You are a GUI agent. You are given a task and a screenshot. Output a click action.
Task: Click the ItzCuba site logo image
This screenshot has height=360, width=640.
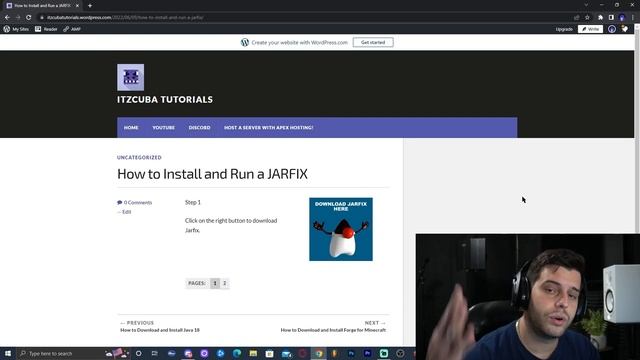tap(131, 77)
